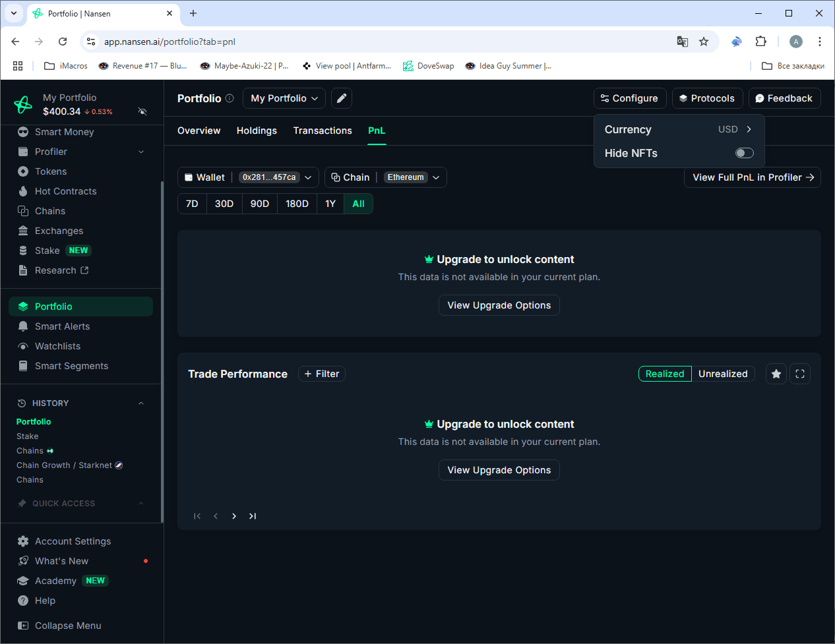
Task: Go to next page of Trade Performance
Action: pos(234,516)
